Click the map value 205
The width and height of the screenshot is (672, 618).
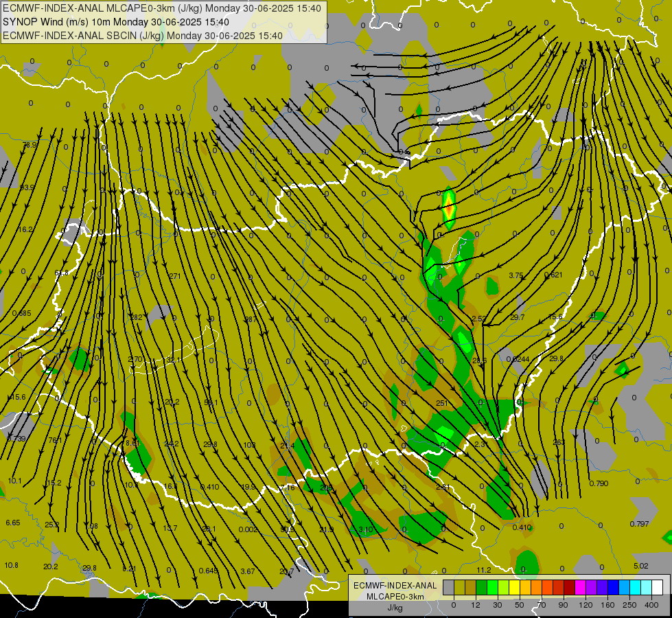pos(326,488)
